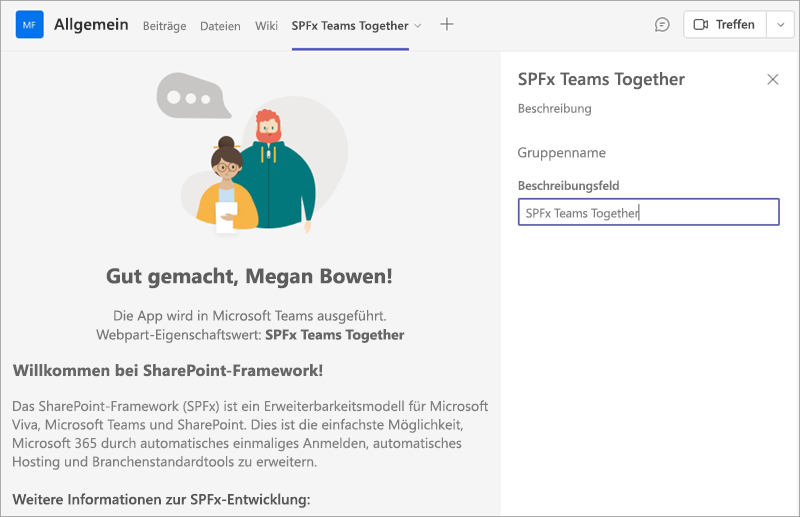
Task: Expand the SPFx Teams Together tab chevron
Action: click(x=418, y=26)
